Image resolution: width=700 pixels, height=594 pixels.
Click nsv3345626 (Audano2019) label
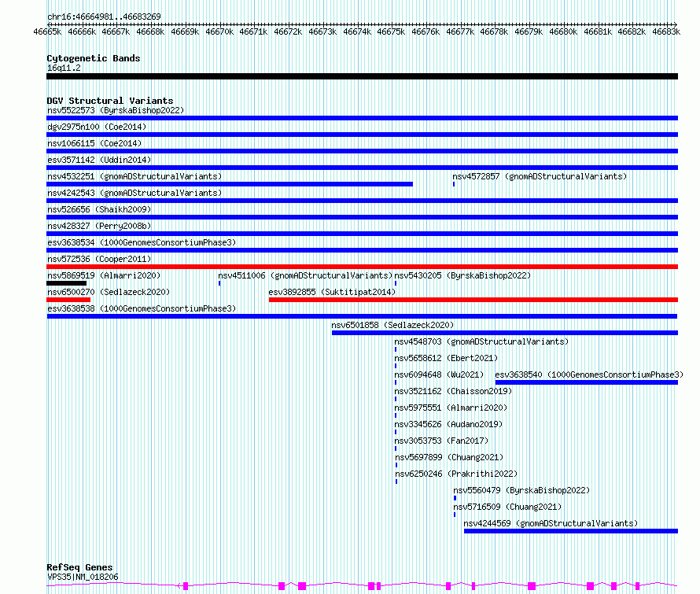click(x=448, y=424)
